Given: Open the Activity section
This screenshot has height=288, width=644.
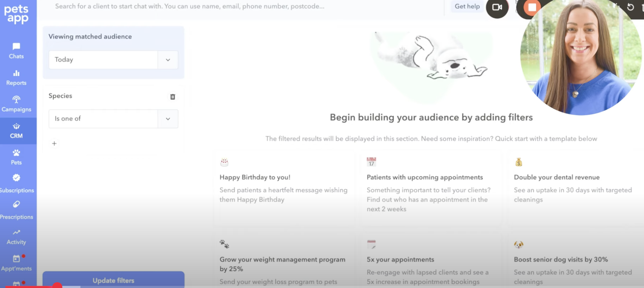Looking at the screenshot, I should (16, 237).
